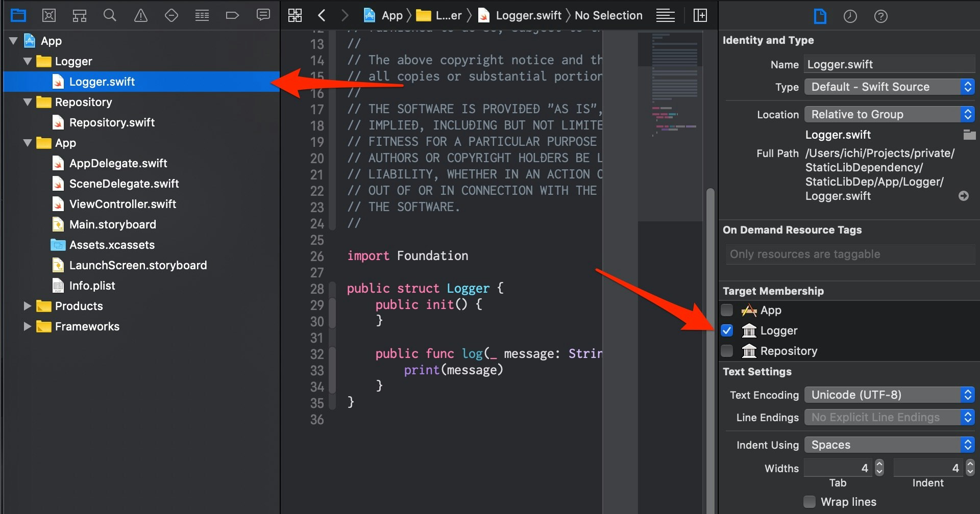
Task: Edit the Name field Logger.swift
Action: coord(890,64)
